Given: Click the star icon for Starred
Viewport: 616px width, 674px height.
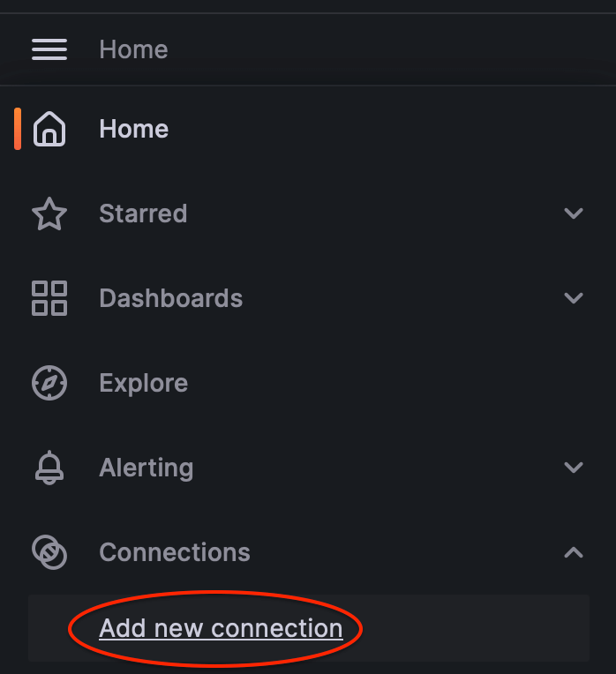Looking at the screenshot, I should (x=49, y=213).
